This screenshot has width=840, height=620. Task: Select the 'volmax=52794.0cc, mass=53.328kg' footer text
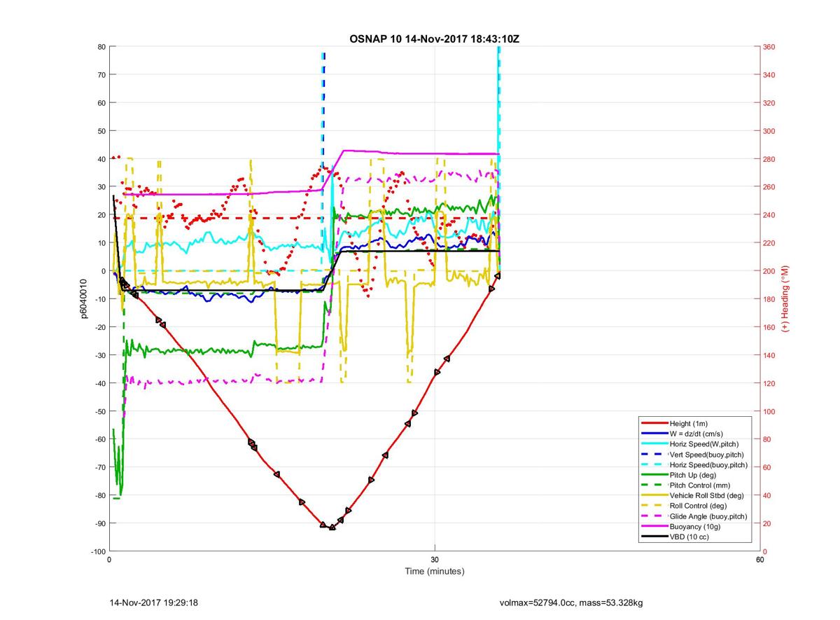click(x=571, y=602)
